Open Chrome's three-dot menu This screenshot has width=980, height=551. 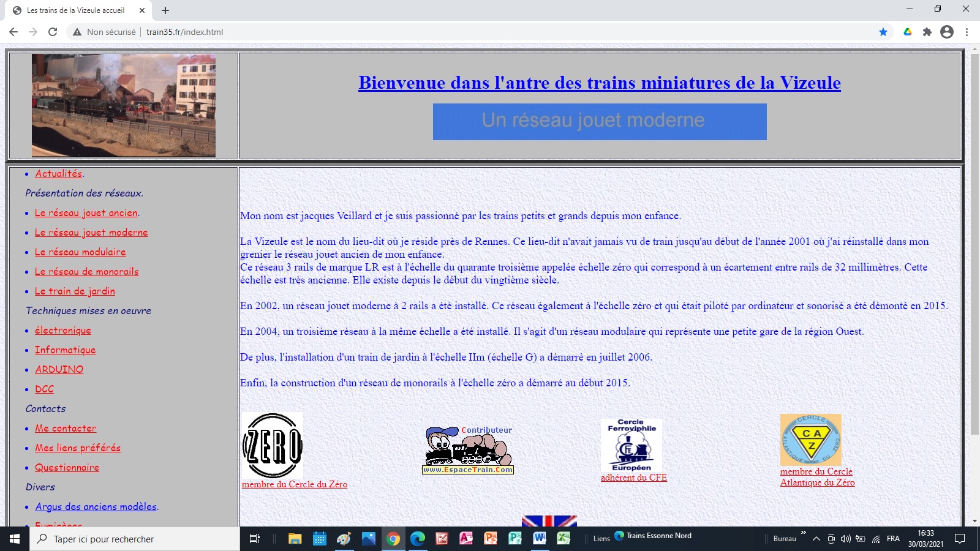(x=967, y=32)
